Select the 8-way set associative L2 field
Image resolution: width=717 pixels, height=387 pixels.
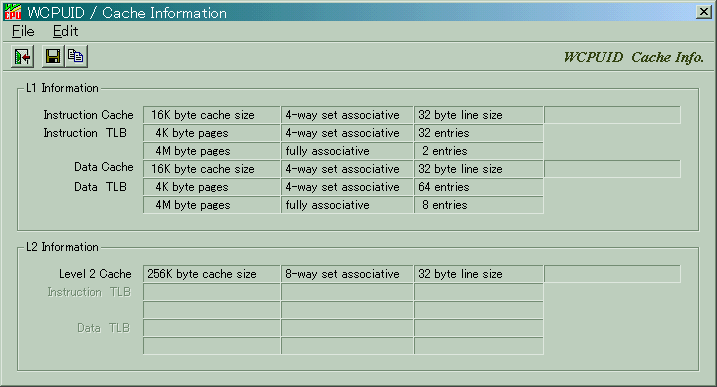click(347, 274)
